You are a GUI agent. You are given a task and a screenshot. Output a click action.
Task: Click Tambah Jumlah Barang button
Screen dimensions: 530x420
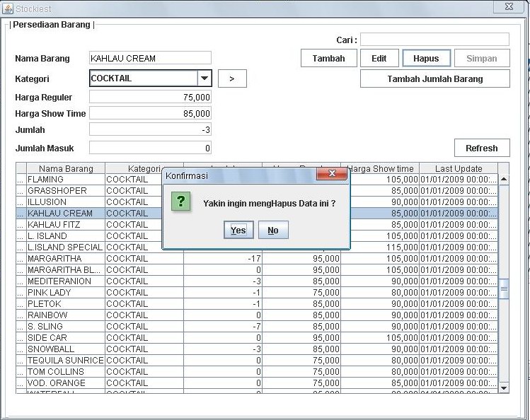[x=435, y=78]
